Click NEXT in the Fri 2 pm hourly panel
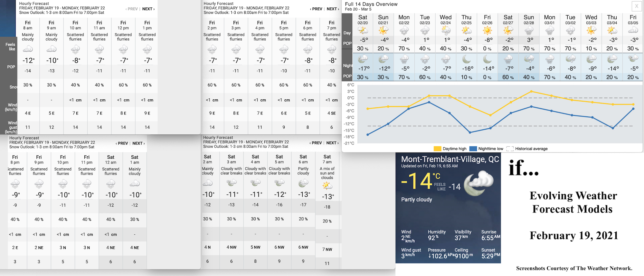Image resolution: width=644 pixels, height=276 pixels. (333, 9)
